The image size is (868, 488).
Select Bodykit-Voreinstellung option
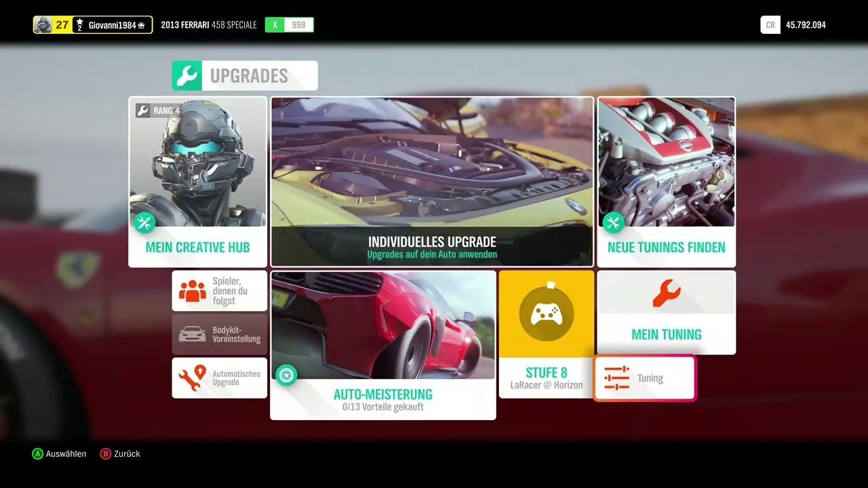(x=220, y=334)
